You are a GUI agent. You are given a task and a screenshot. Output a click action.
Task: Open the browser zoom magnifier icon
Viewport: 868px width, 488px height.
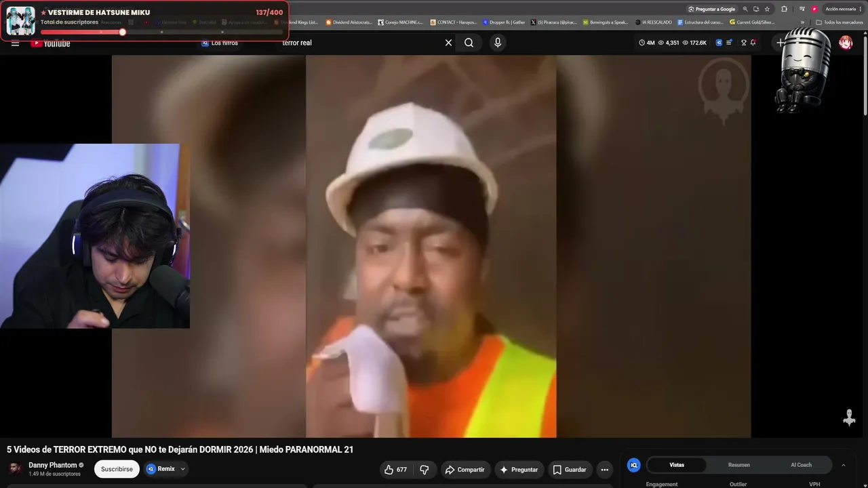tap(745, 9)
